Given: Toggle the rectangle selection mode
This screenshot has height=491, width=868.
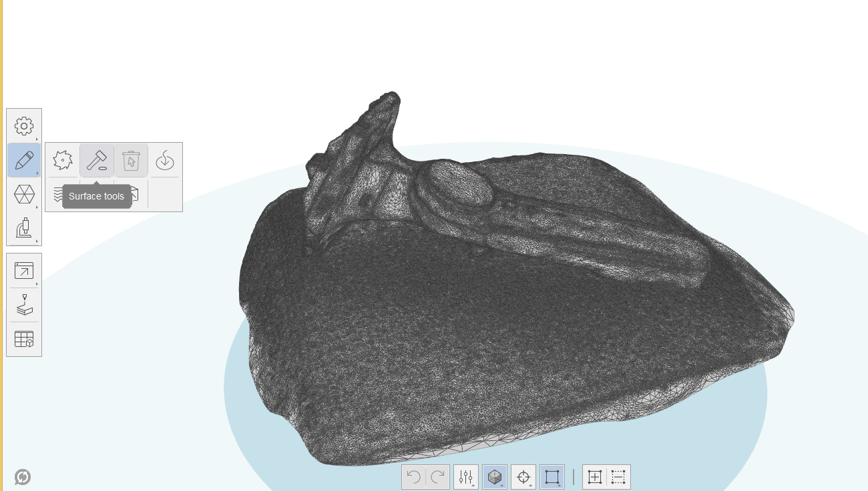Looking at the screenshot, I should 552,477.
